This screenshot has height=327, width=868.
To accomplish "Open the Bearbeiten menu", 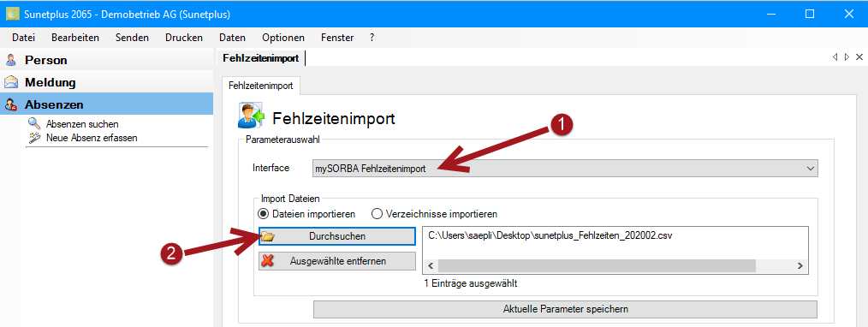I will pyautogui.click(x=75, y=38).
